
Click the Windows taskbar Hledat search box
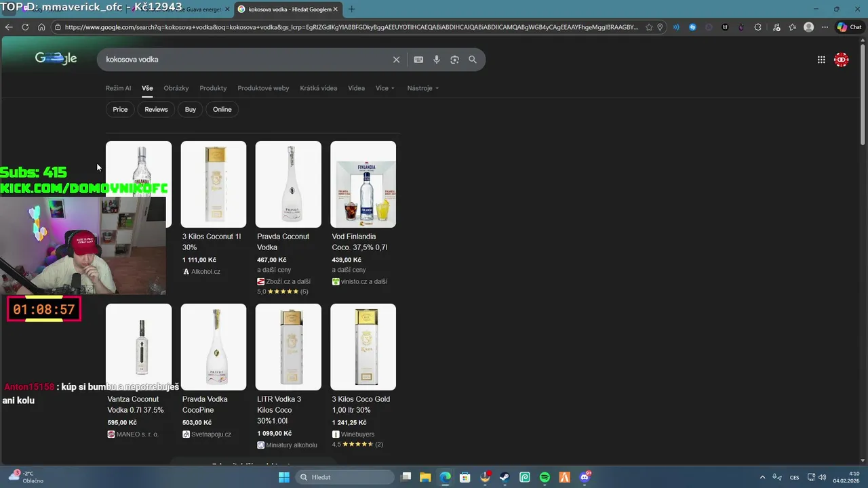pos(346,477)
